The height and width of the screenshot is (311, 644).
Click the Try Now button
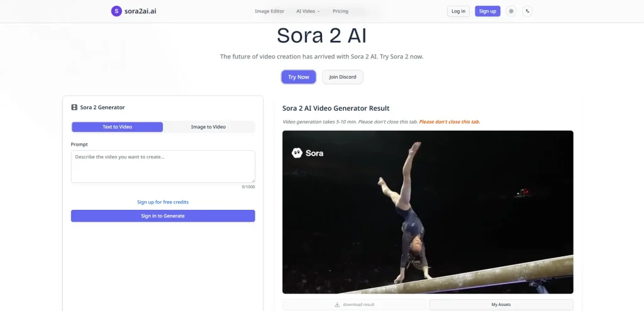click(299, 77)
